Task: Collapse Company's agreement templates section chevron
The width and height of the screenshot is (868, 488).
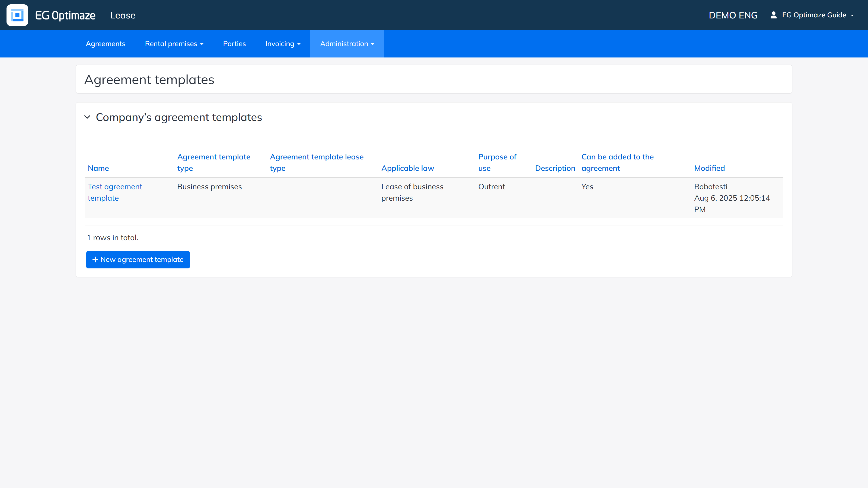Action: 87,117
